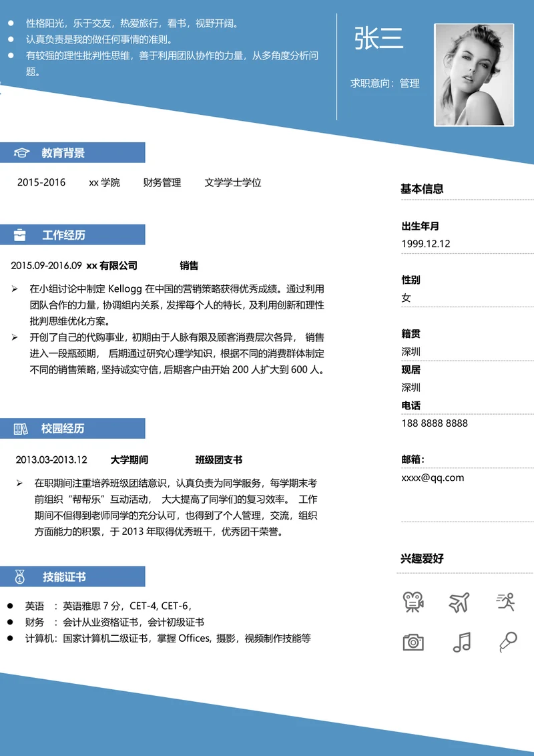The height and width of the screenshot is (756, 534).
Task: Select the running person hobby icon
Action: [506, 602]
